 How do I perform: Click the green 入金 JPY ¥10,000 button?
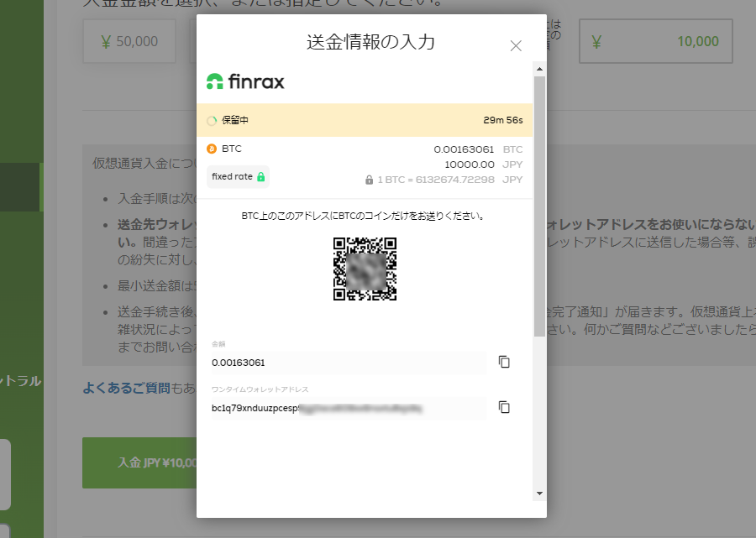click(x=139, y=462)
